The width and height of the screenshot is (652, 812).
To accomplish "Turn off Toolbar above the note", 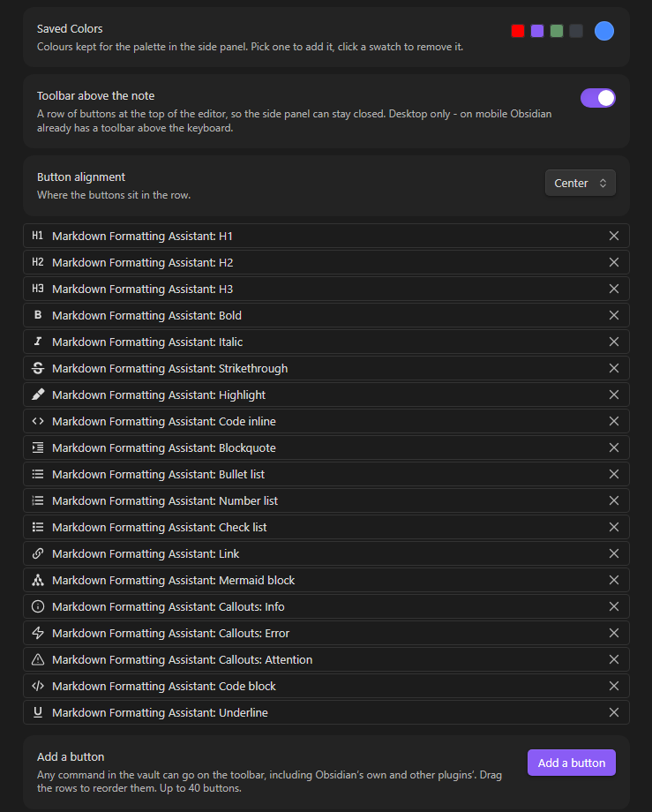I will (x=597, y=98).
